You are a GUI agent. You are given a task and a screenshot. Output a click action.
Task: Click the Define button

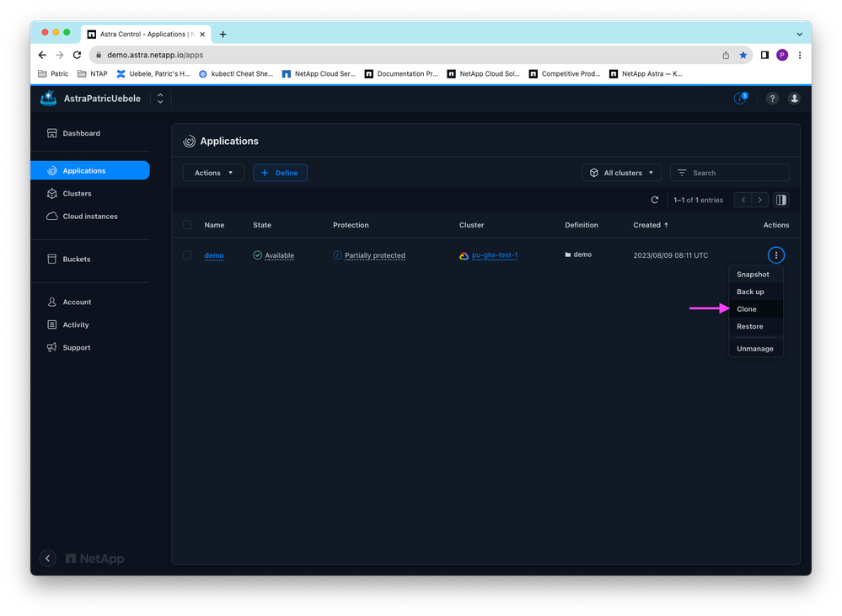(281, 173)
